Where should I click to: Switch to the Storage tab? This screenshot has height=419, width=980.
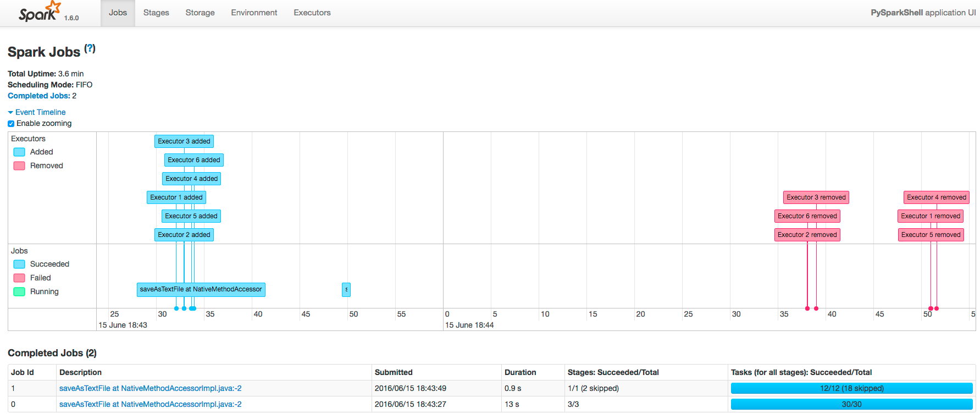(200, 13)
